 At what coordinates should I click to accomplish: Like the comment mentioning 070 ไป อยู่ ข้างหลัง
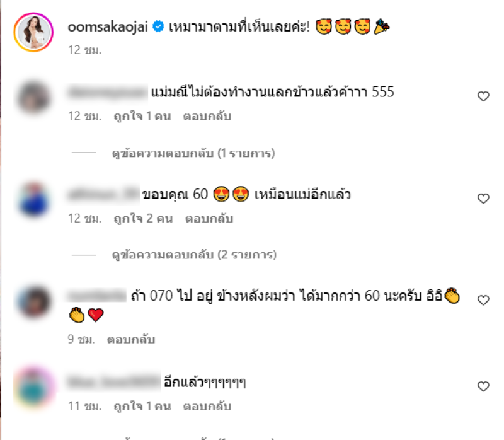tap(483, 300)
